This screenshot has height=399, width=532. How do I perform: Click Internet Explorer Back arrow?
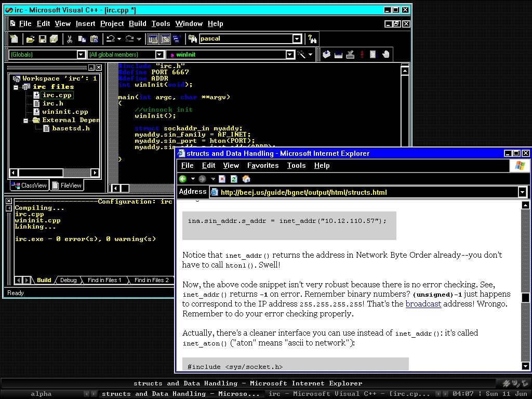click(x=182, y=179)
